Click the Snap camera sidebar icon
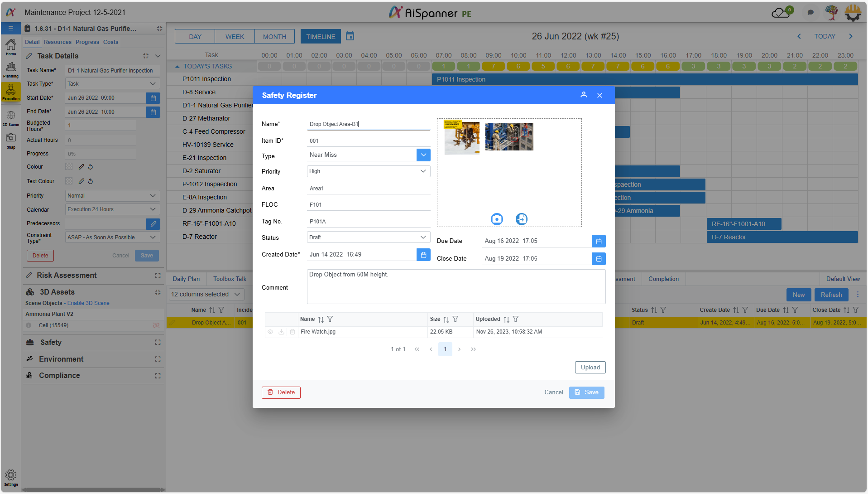This screenshot has height=494, width=868. (11, 140)
